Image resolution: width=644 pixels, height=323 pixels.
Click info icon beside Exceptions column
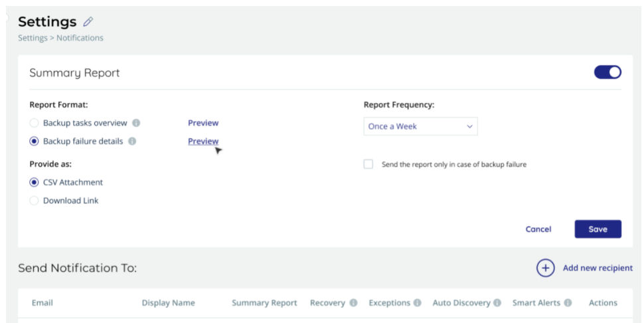point(418,303)
